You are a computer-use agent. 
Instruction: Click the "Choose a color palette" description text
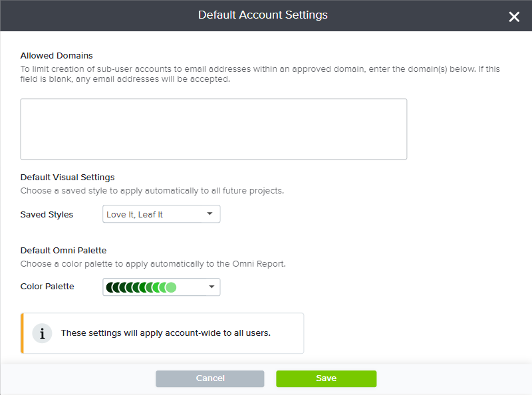coord(153,264)
